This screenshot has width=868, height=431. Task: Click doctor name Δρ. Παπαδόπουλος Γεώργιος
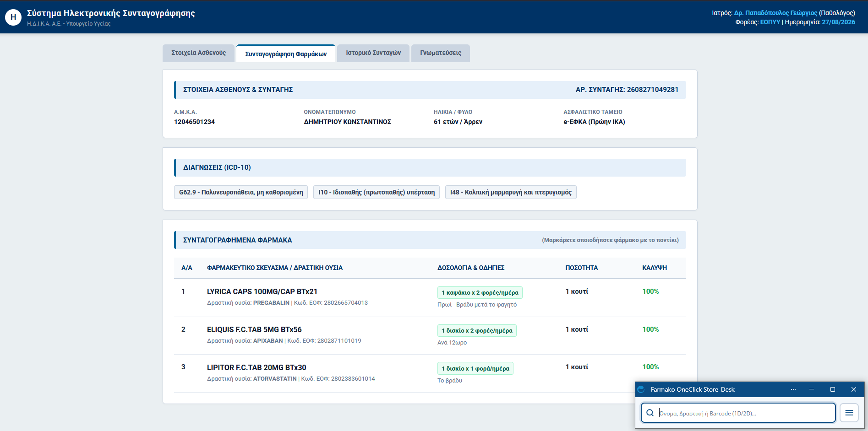click(775, 13)
